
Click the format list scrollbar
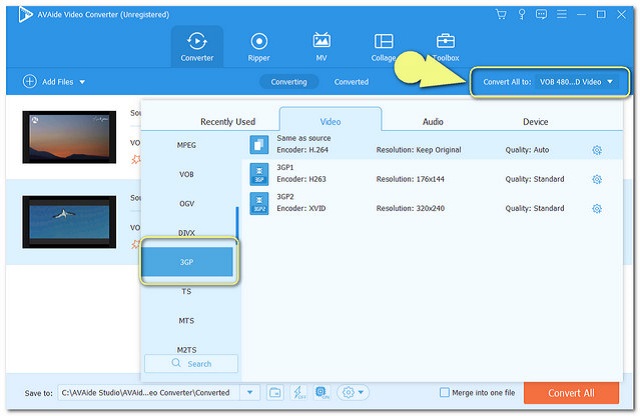pyautogui.click(x=237, y=225)
